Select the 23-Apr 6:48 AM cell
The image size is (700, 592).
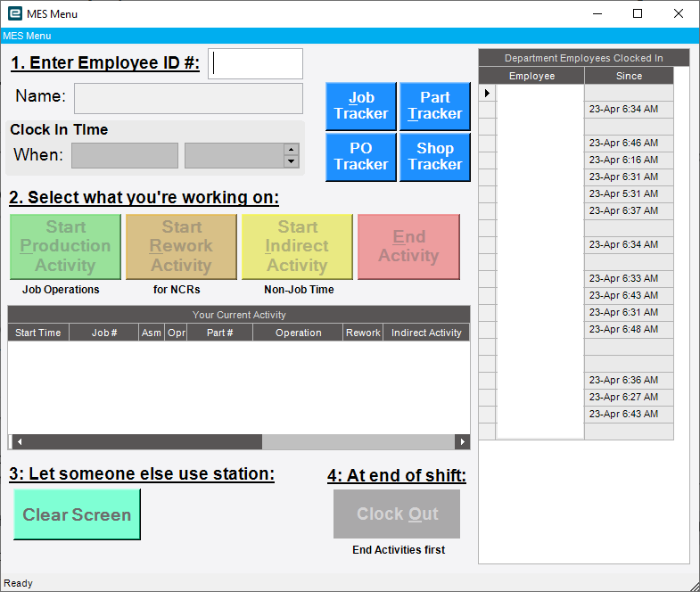629,330
